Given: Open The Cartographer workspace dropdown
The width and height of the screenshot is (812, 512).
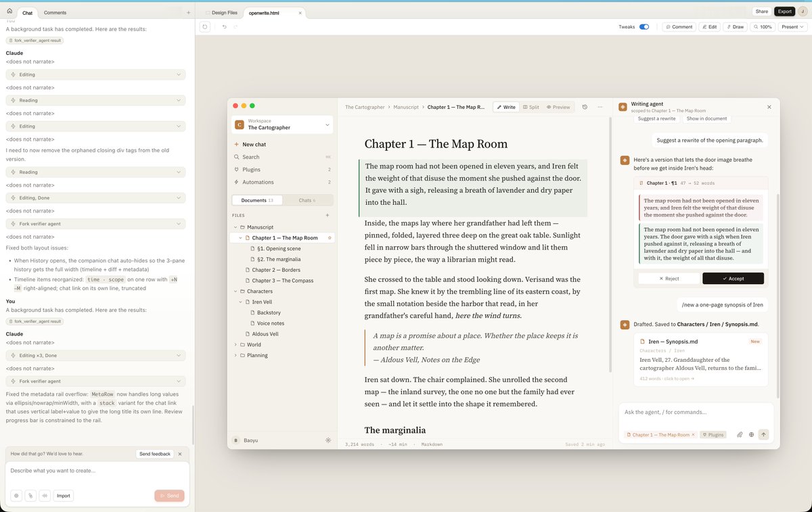Looking at the screenshot, I should pos(282,124).
